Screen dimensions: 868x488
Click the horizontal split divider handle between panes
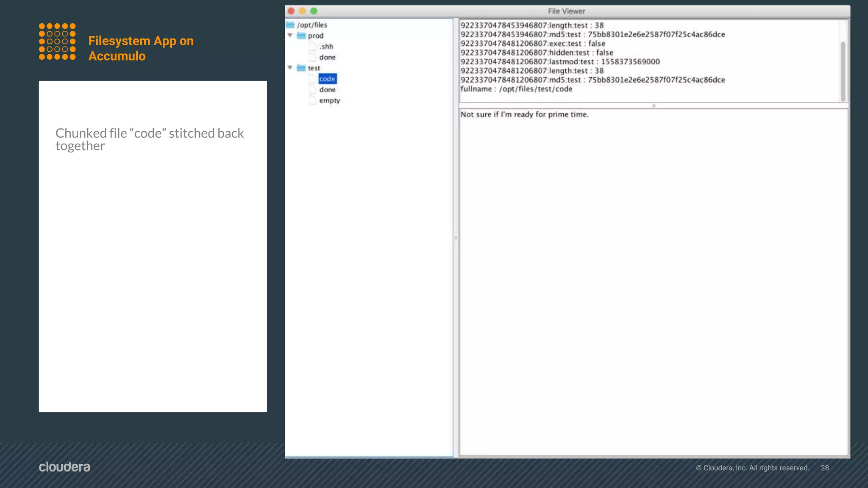(x=654, y=106)
